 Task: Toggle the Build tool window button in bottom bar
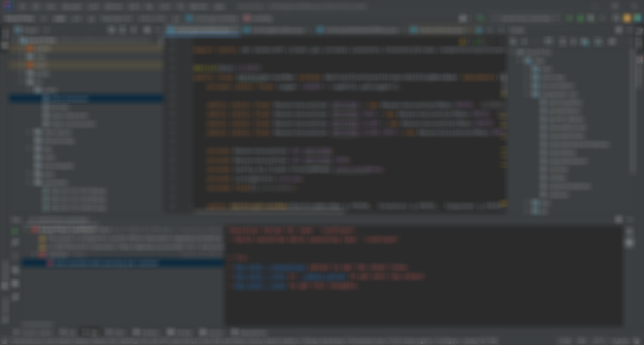89,332
